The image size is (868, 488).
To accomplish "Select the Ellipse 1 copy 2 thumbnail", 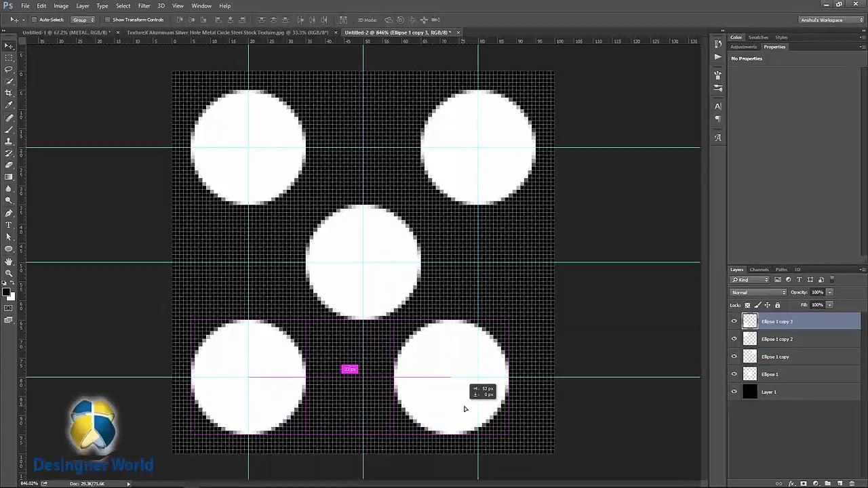I will [749, 339].
